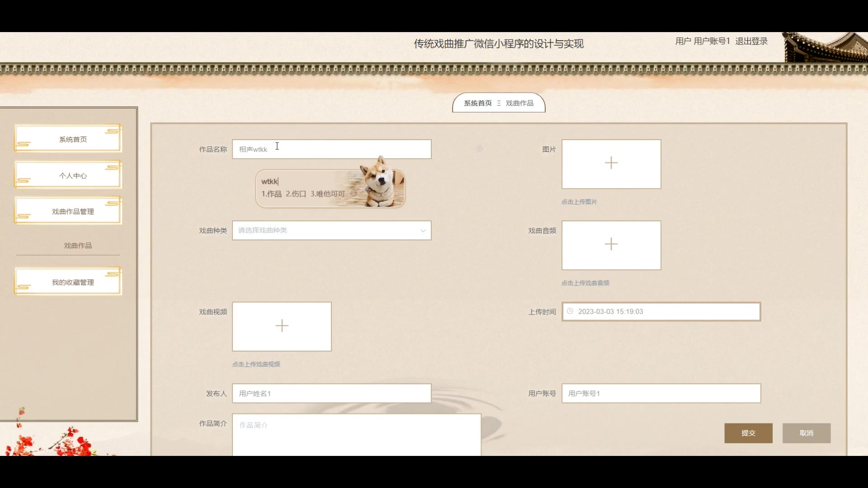Submit the form with 提交 button

[748, 433]
